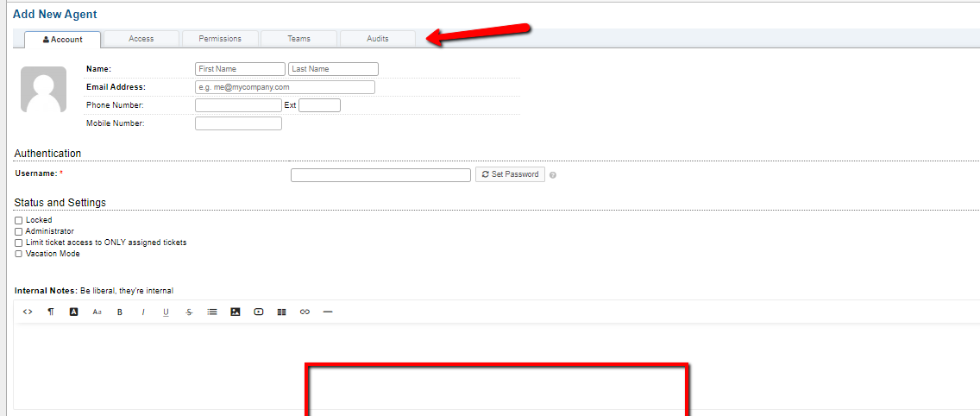The image size is (980, 416).
Task: Insert a video into Internal Notes
Action: [x=259, y=312]
